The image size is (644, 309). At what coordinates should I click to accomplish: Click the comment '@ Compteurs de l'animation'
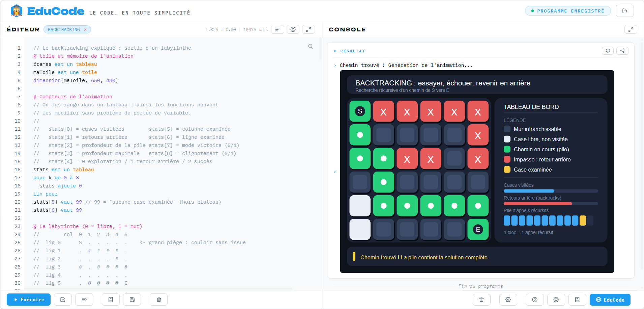(73, 97)
